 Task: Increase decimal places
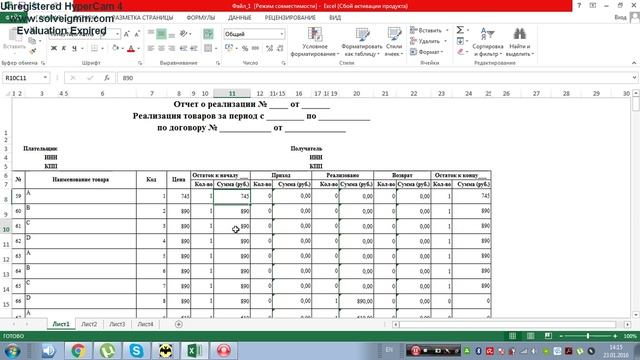pos(269,49)
